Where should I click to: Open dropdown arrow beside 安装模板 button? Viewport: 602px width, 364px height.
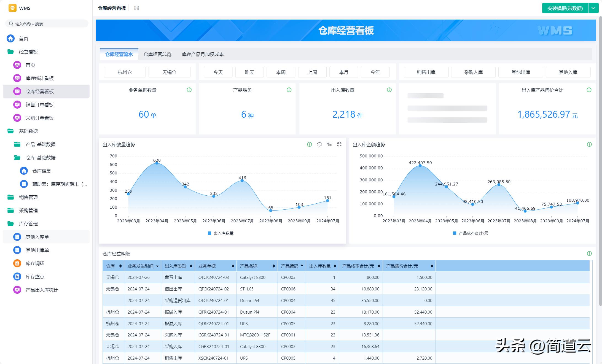593,8
